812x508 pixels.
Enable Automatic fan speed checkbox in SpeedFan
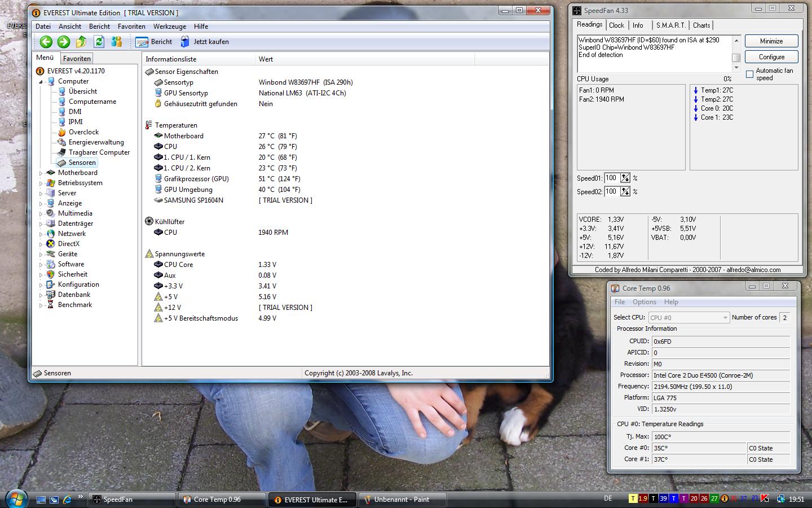(749, 74)
